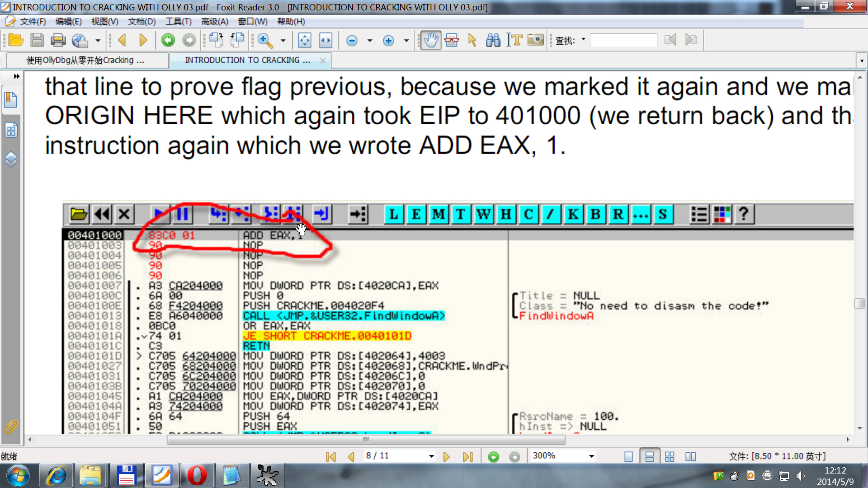Open the page number 8 / 11 dropdown
The width and height of the screenshot is (868, 488).
click(431, 456)
